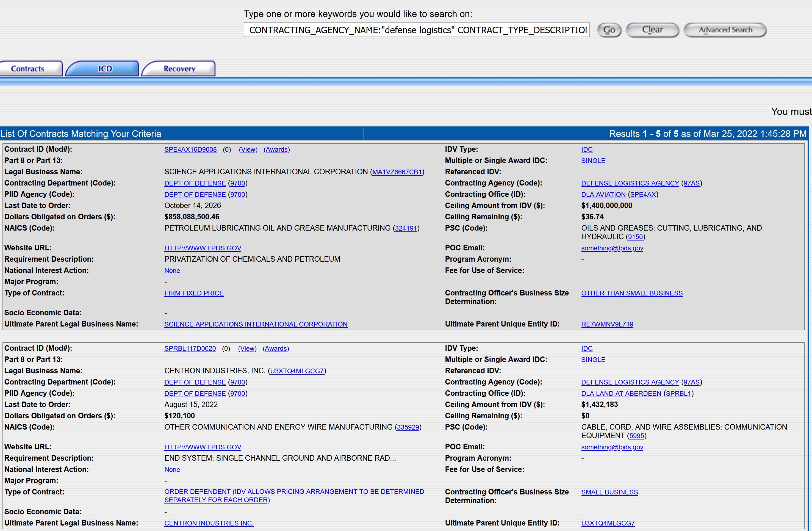
Task: Click PIID Agency code 9700 for SPRBL117D0020
Action: coord(238,394)
